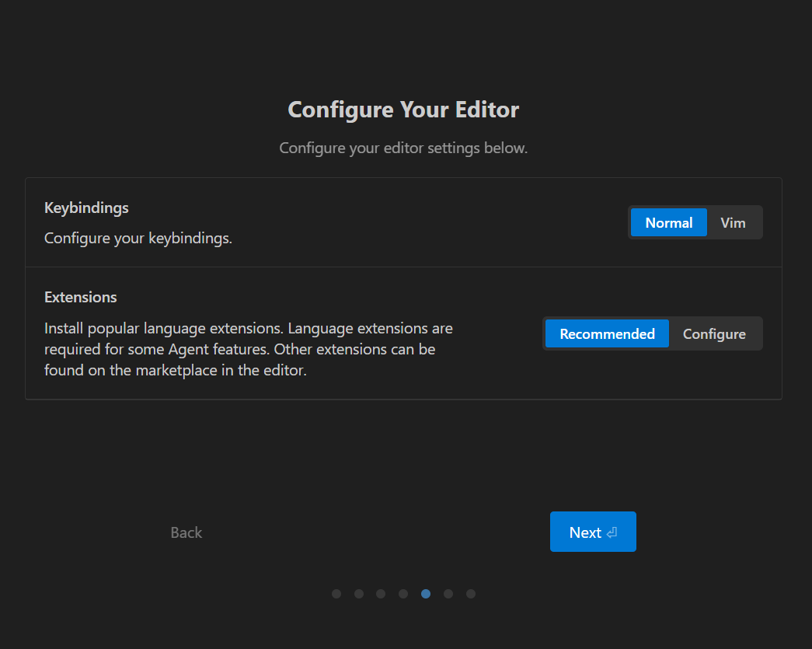The height and width of the screenshot is (649, 812).
Task: Click the second step progress dot
Action: click(359, 594)
